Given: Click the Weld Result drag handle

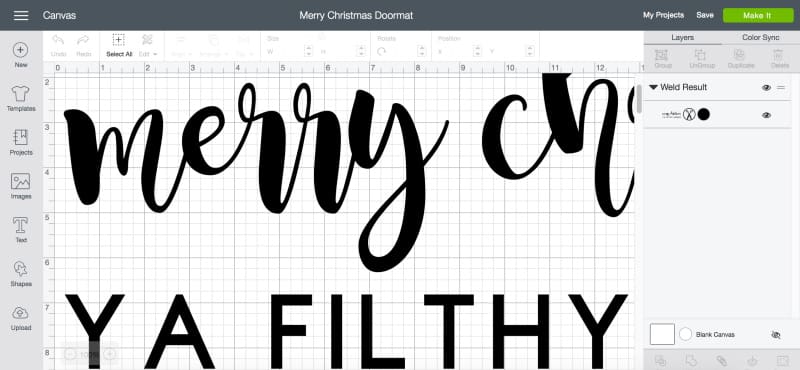Looking at the screenshot, I should click(x=781, y=88).
